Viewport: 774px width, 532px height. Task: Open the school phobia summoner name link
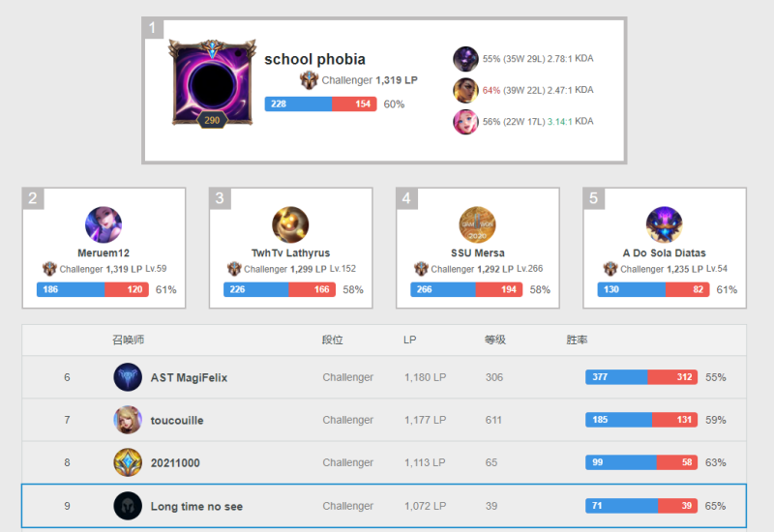[315, 59]
